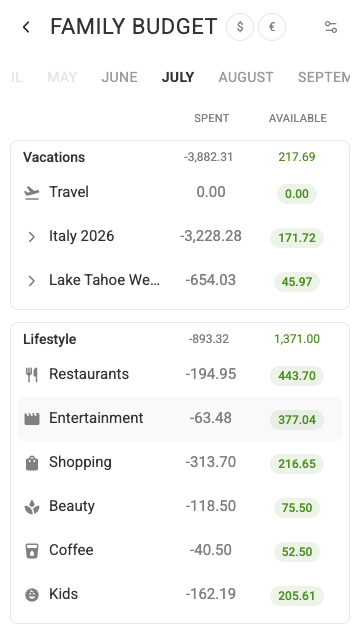This screenshot has height=640, width=360.
Task: Click the Lifestyle group header
Action: click(x=49, y=339)
